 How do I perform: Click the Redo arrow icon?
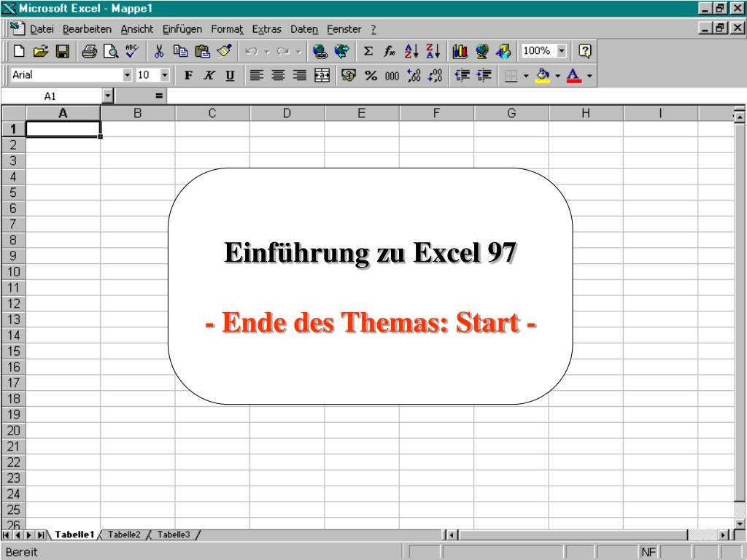(x=283, y=51)
